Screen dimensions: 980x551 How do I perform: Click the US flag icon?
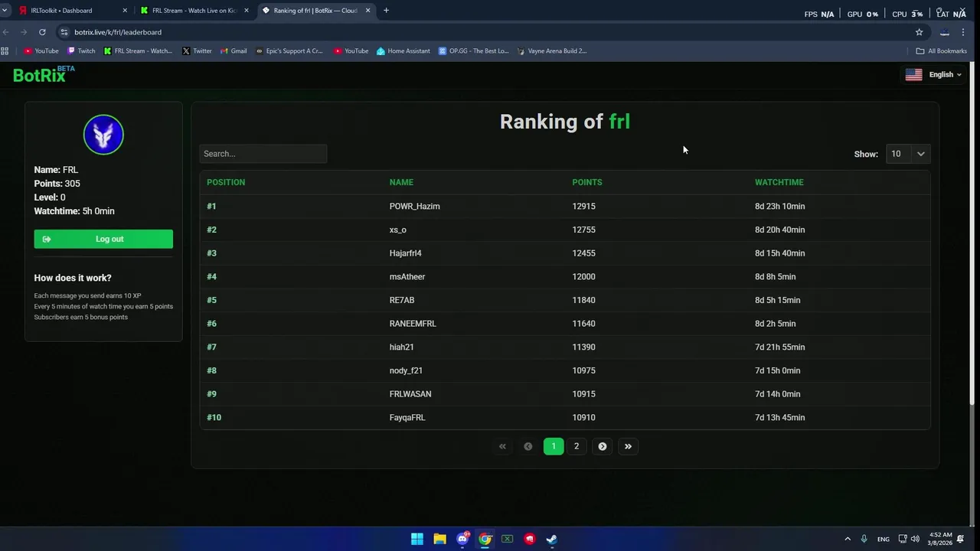point(913,74)
